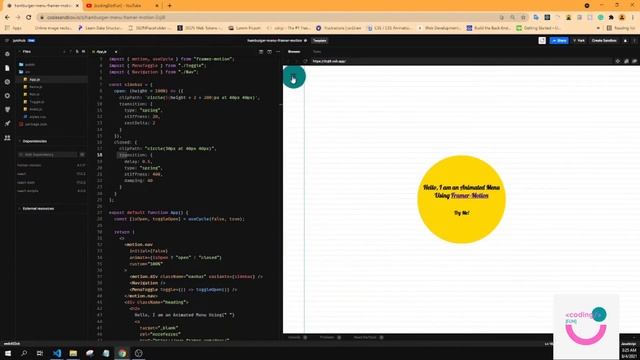640x360 pixels.
Task: Open the Illustrations bookmark
Action: (x=339, y=28)
